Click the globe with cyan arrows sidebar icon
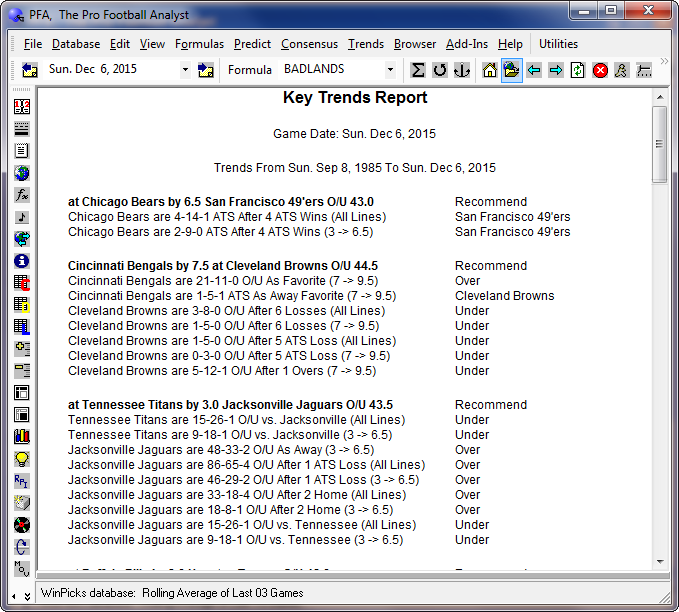Image resolution: width=679 pixels, height=612 pixels. pyautogui.click(x=22, y=239)
